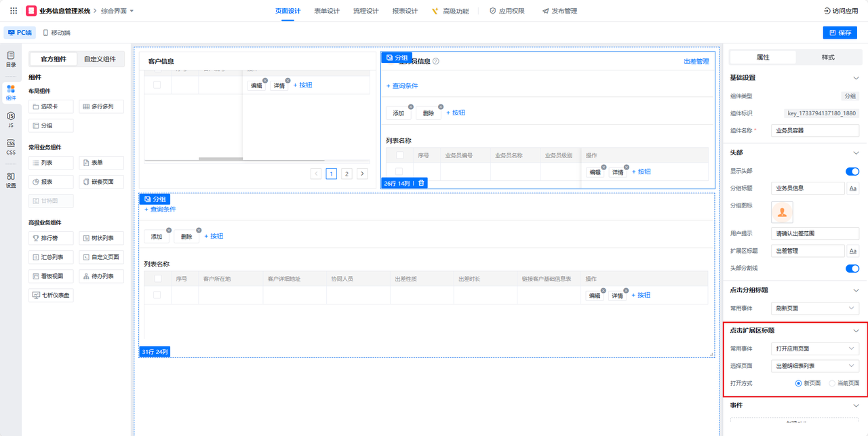This screenshot has width=868, height=436.
Task: Click the 分组图标 orange user thumbnail
Action: [783, 212]
